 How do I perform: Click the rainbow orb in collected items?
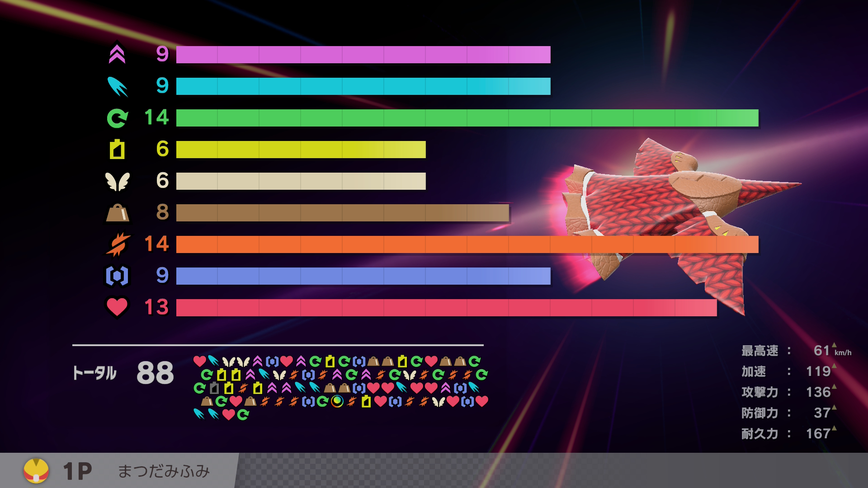(337, 401)
